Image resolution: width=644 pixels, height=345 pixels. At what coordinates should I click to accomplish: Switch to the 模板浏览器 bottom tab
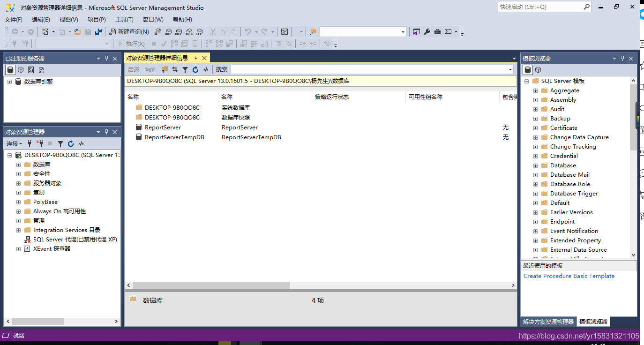point(593,322)
